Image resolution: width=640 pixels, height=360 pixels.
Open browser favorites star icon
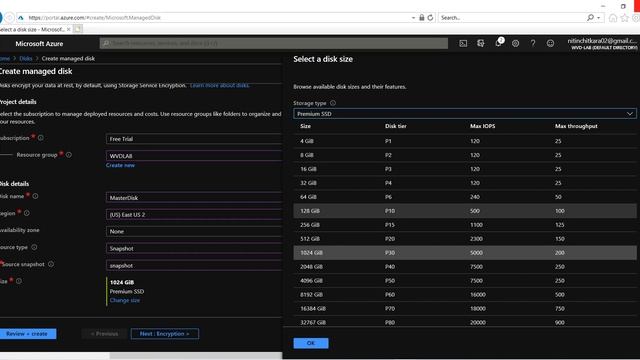click(x=624, y=18)
